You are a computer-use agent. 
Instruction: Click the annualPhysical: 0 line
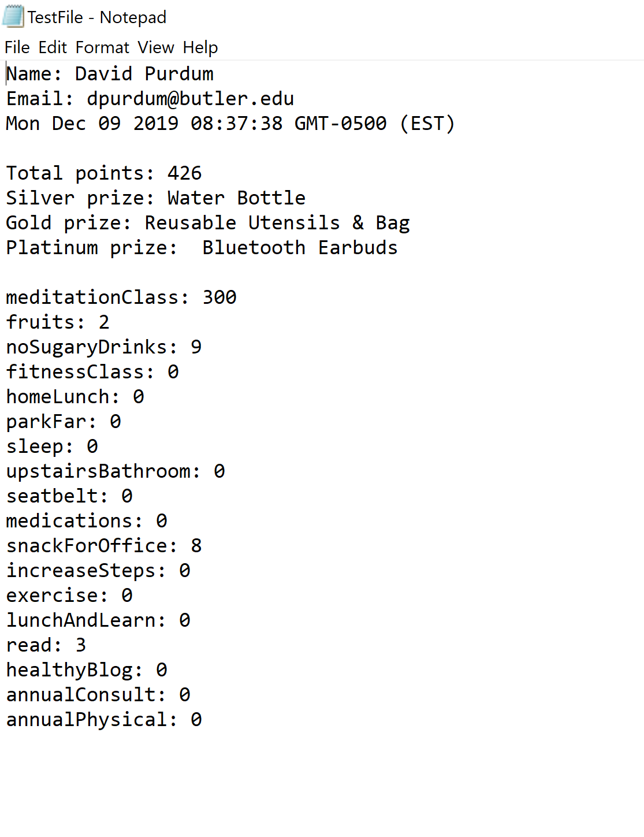click(104, 720)
